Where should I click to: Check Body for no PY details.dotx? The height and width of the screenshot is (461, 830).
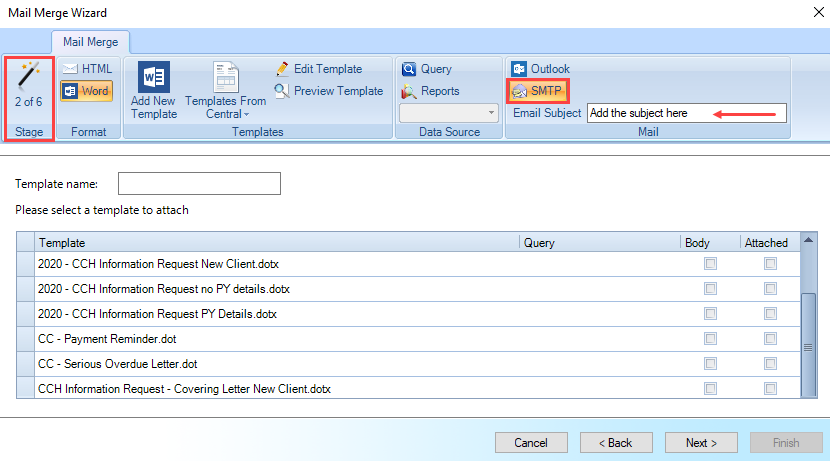coord(710,288)
